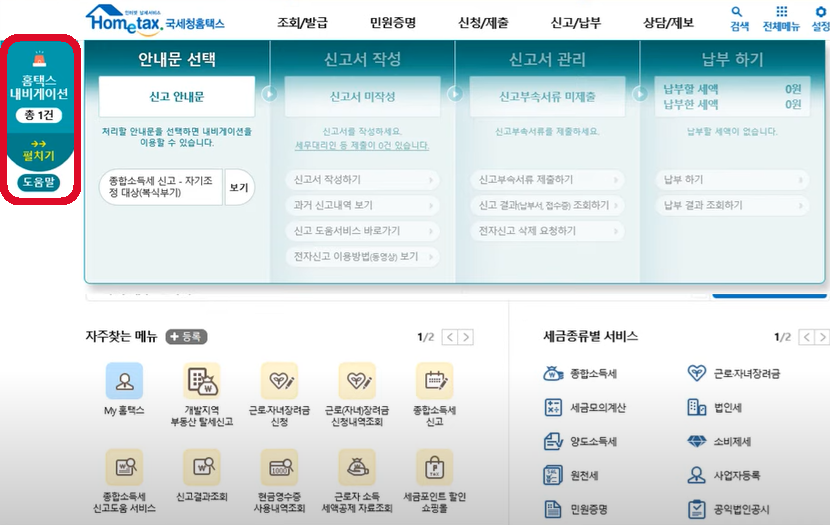Open 신고 도움서비스 바로가기 row
Viewport: 830px width, 525px height.
tap(363, 231)
